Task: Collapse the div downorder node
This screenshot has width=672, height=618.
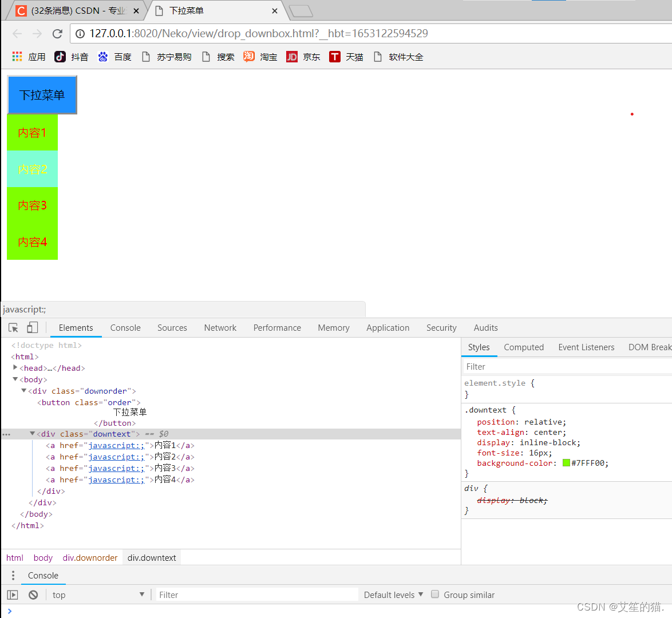Action: [23, 391]
